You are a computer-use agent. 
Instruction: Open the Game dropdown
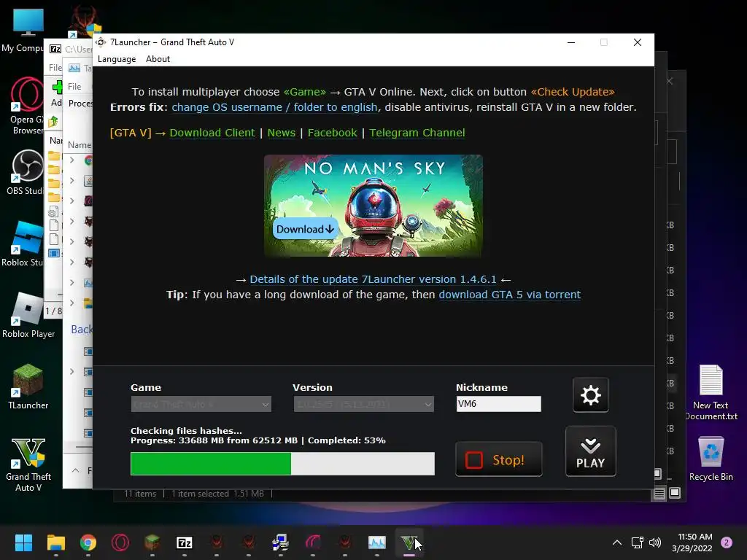click(x=201, y=404)
